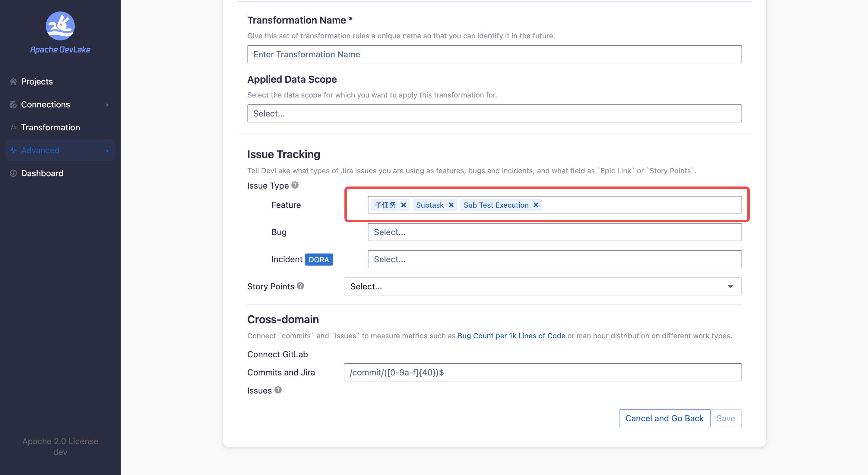Screen dimensions: 868x475
Task: Open Dashboard from the sidebar
Action: 42,173
